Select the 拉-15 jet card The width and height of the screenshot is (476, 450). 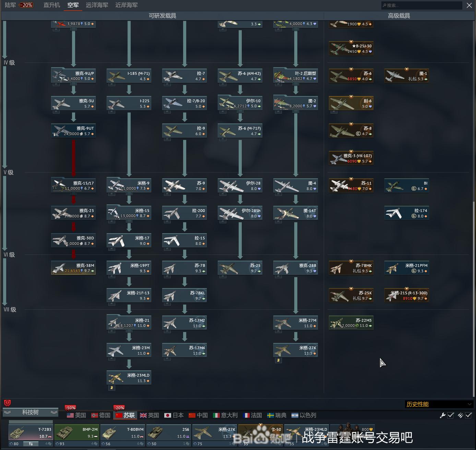pyautogui.click(x=185, y=240)
